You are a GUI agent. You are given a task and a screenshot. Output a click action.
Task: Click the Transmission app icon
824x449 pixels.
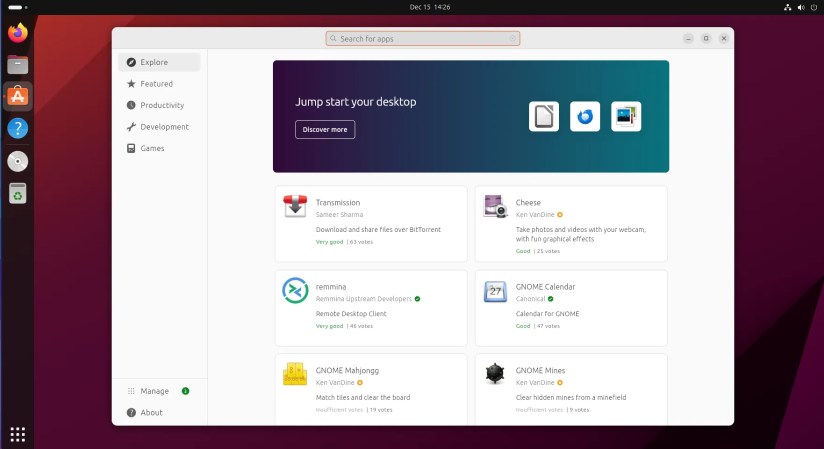coord(295,206)
